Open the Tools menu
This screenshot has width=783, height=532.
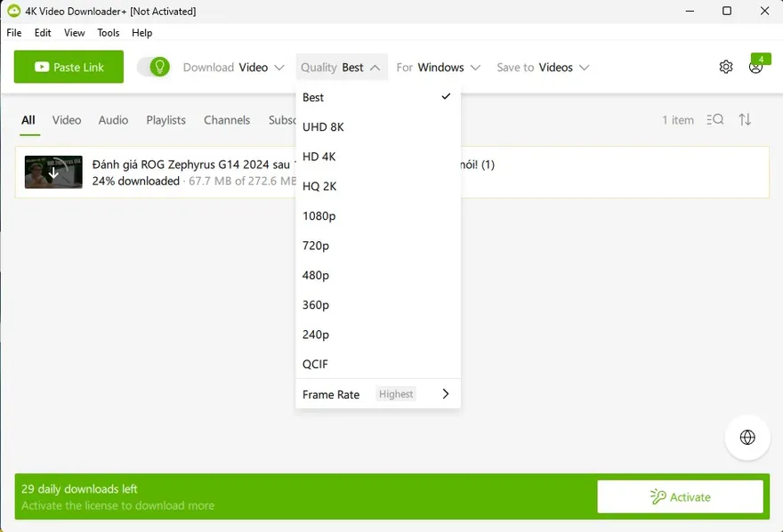click(108, 33)
